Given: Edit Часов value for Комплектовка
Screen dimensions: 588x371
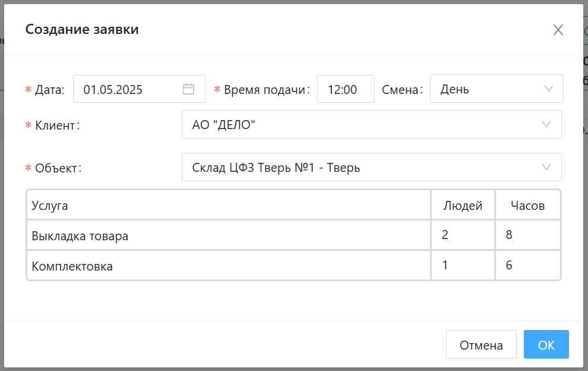Looking at the screenshot, I should [527, 266].
